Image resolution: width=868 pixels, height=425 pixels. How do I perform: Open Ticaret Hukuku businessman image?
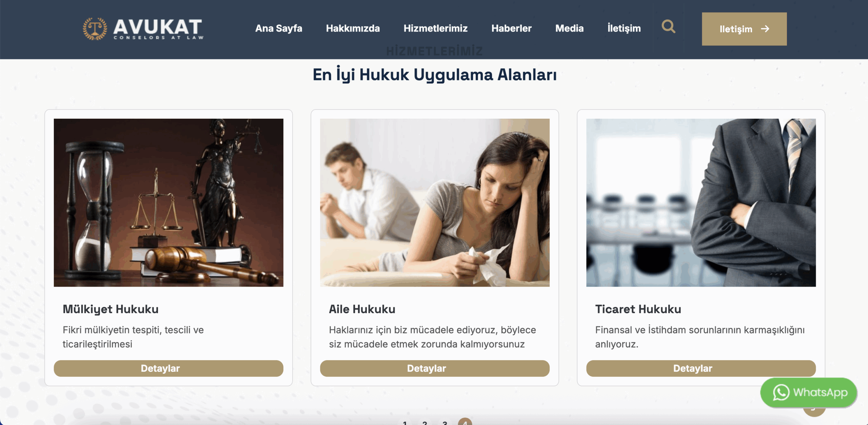[x=701, y=202]
